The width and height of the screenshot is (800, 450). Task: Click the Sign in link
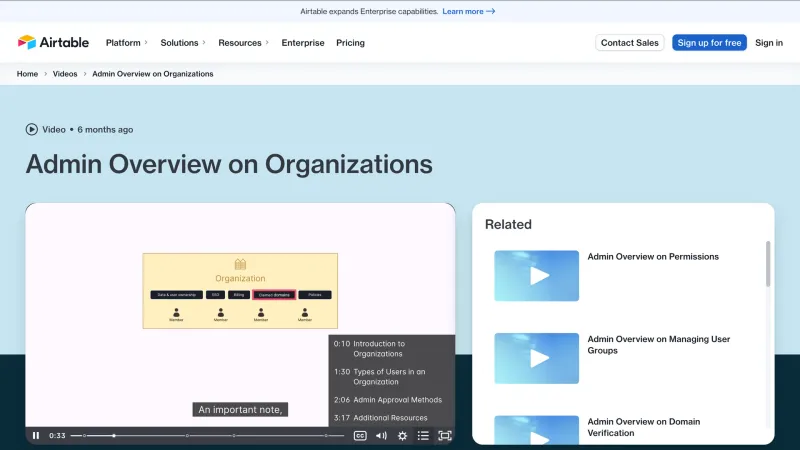tap(769, 43)
